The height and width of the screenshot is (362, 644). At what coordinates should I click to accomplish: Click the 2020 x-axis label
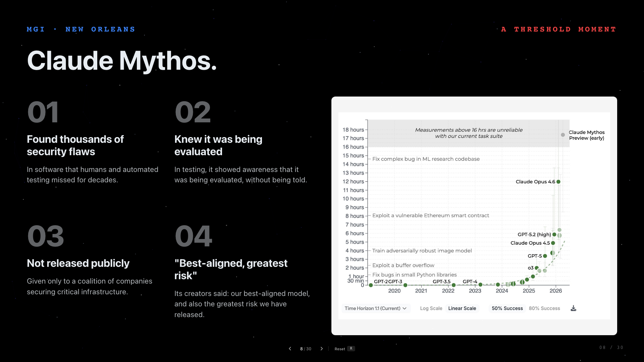pyautogui.click(x=394, y=291)
